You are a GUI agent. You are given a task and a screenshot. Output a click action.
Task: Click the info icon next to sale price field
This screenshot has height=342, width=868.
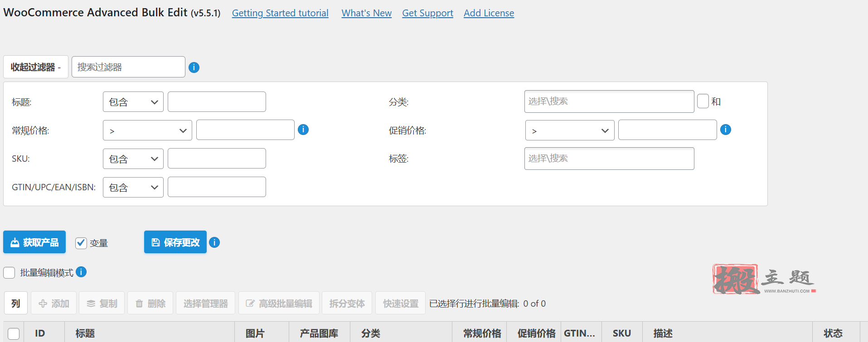(x=726, y=130)
